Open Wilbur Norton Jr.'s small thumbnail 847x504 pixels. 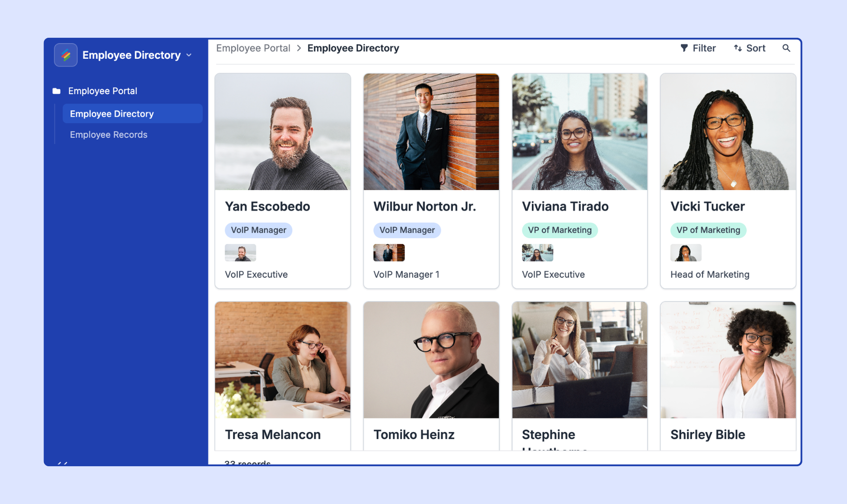(x=389, y=252)
